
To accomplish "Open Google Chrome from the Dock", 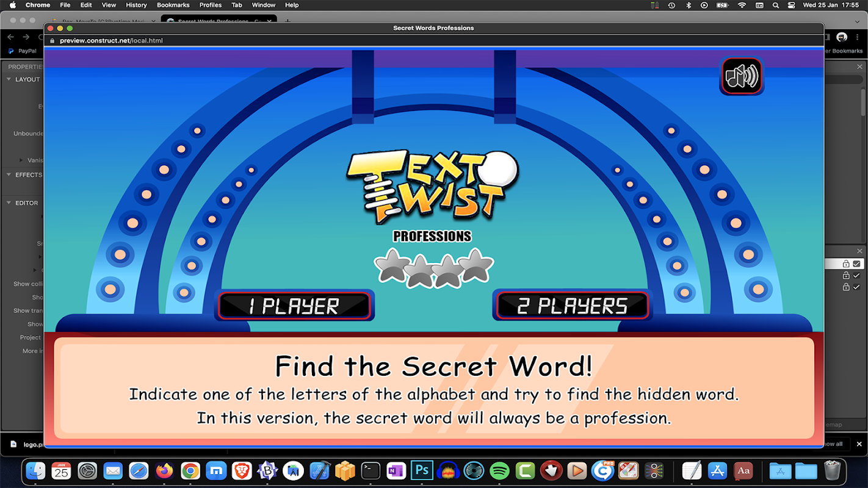I will tap(190, 470).
